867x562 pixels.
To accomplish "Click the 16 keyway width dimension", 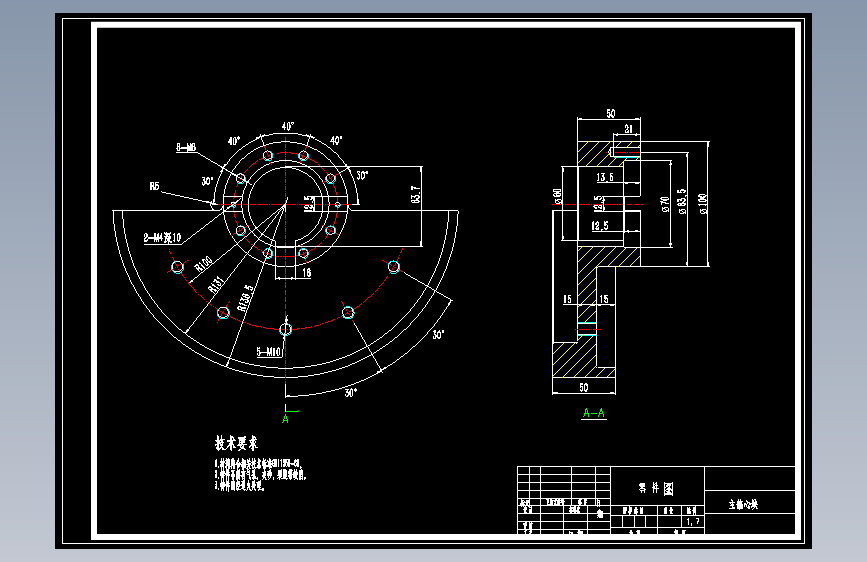I will (306, 272).
